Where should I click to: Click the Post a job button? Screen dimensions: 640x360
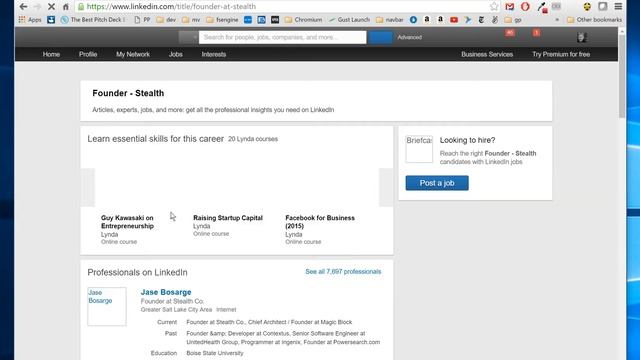click(437, 183)
